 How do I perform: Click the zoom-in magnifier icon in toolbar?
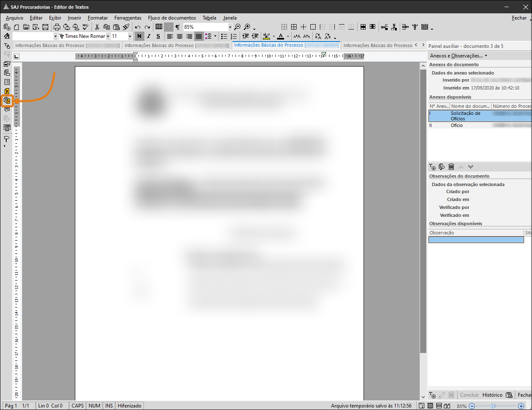(x=247, y=27)
